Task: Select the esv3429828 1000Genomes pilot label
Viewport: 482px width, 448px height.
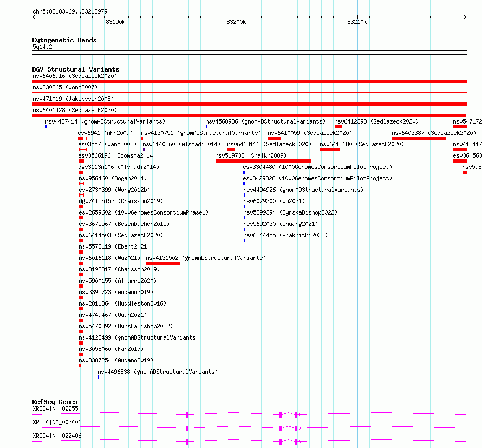Action: 317,178
